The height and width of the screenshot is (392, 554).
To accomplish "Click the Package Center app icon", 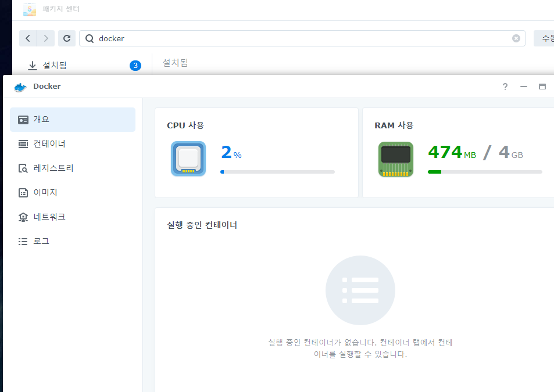I will tap(29, 9).
